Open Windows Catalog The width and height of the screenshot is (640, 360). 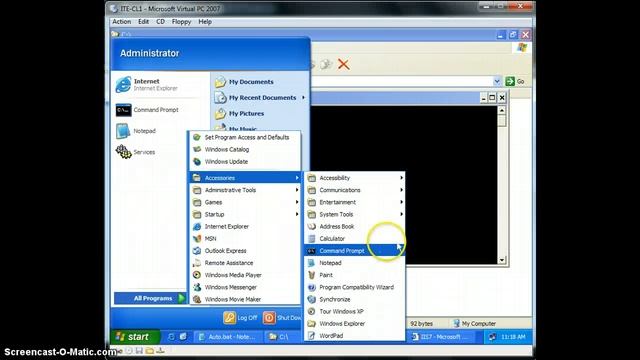click(245, 149)
